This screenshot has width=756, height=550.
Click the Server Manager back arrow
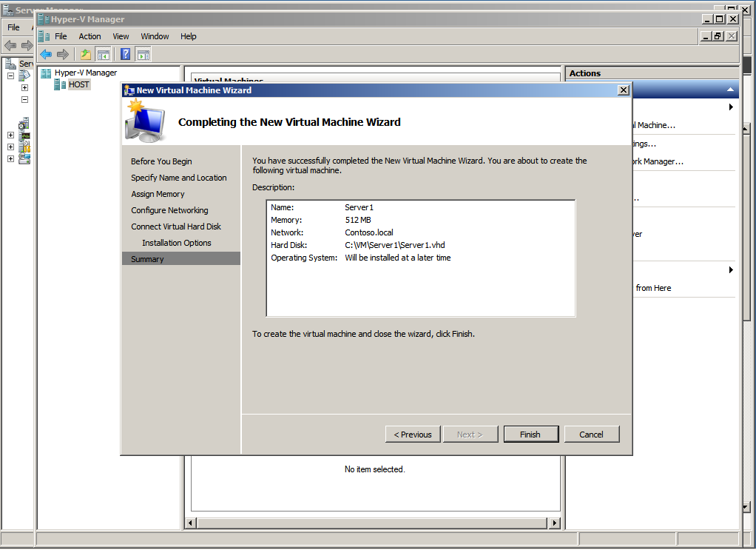10,46
